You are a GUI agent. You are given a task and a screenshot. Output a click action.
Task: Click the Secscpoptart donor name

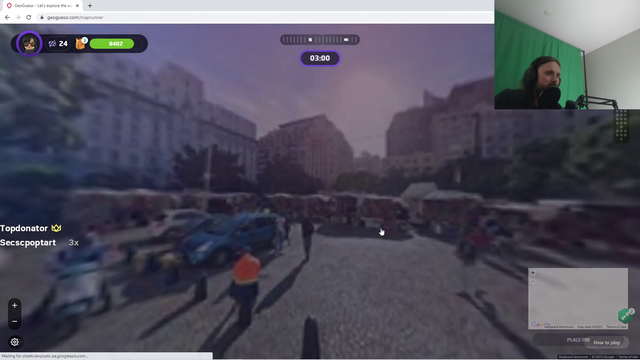tap(28, 242)
